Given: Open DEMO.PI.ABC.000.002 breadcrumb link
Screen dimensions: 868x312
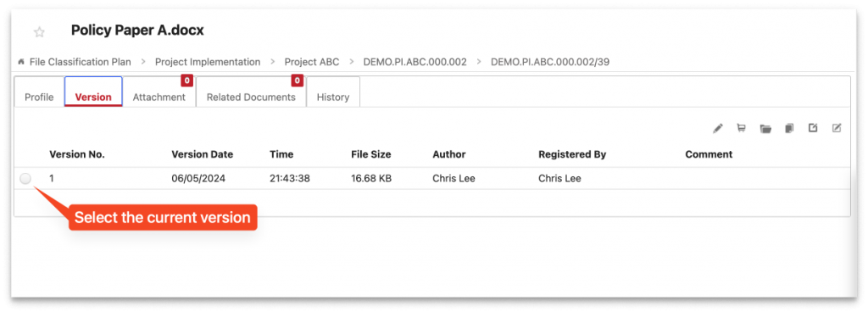Looking at the screenshot, I should point(415,62).
